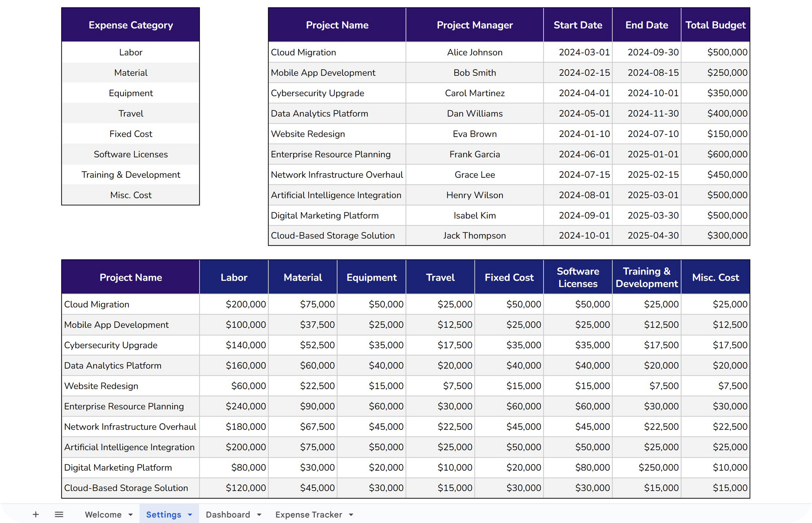Expand the Dashboard tab dropdown arrow

pyautogui.click(x=259, y=515)
